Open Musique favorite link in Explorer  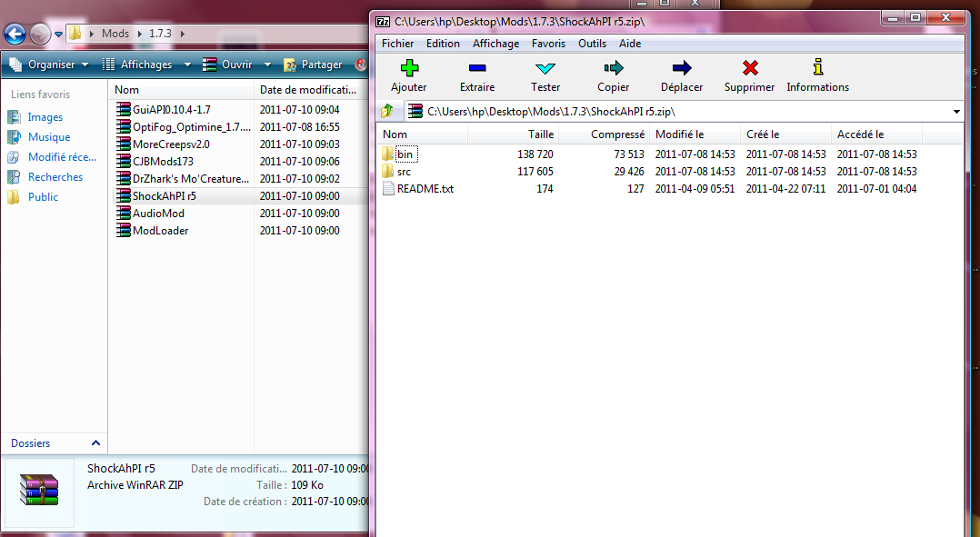[49, 136]
